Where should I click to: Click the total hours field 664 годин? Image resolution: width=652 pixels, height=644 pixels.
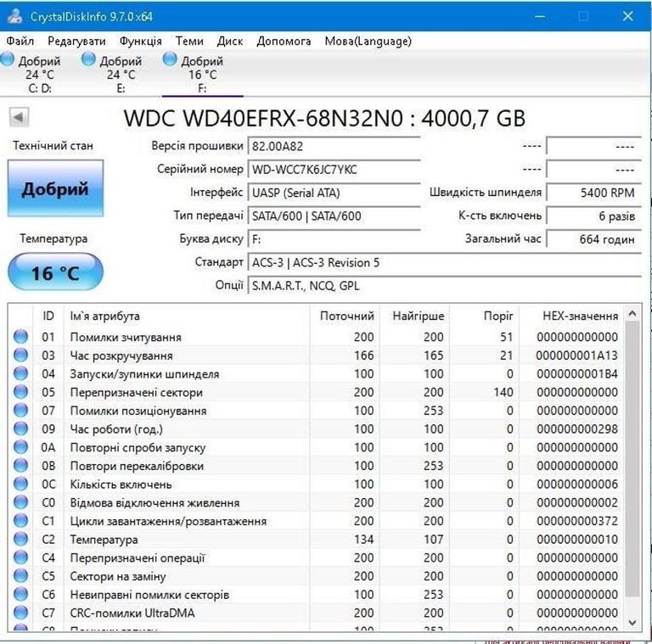593,239
